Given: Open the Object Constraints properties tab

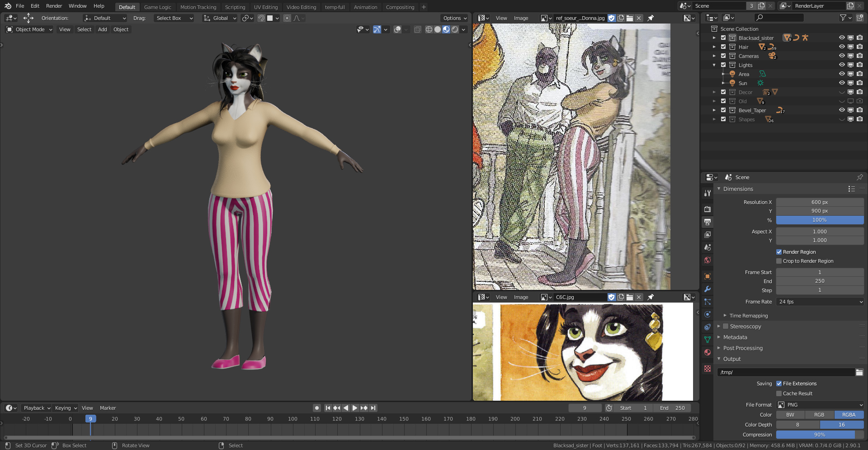Looking at the screenshot, I should [708, 327].
